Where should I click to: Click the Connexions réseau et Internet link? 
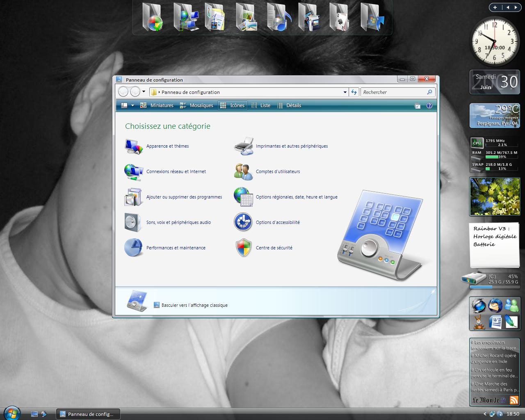pos(176,171)
